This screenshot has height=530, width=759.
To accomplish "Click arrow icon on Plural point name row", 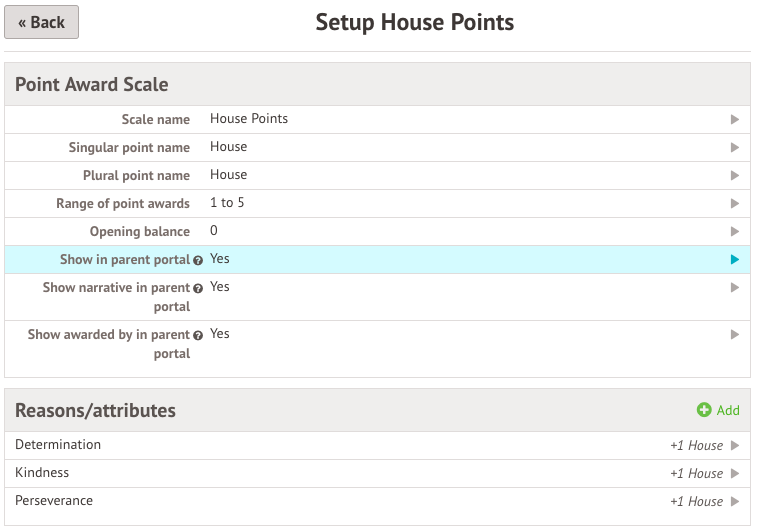I will [x=735, y=175].
